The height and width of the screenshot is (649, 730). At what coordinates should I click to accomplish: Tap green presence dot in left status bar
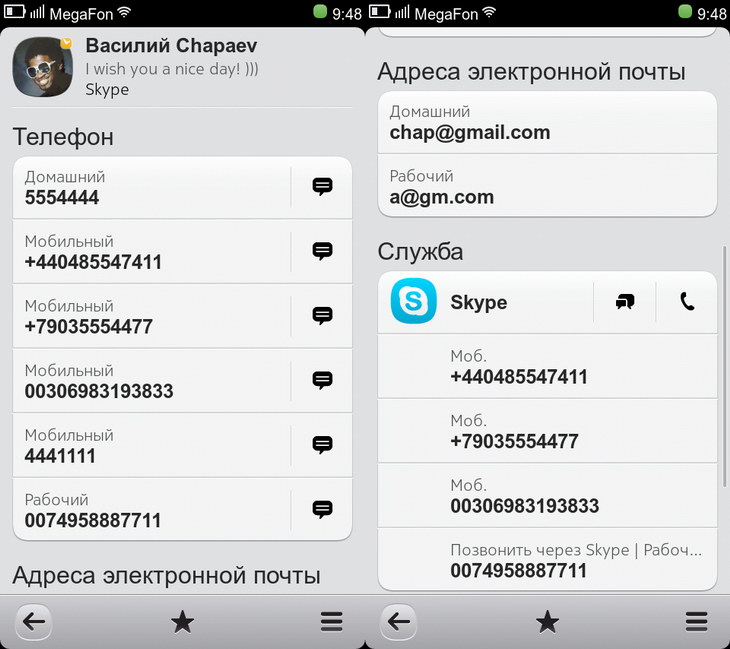320,11
